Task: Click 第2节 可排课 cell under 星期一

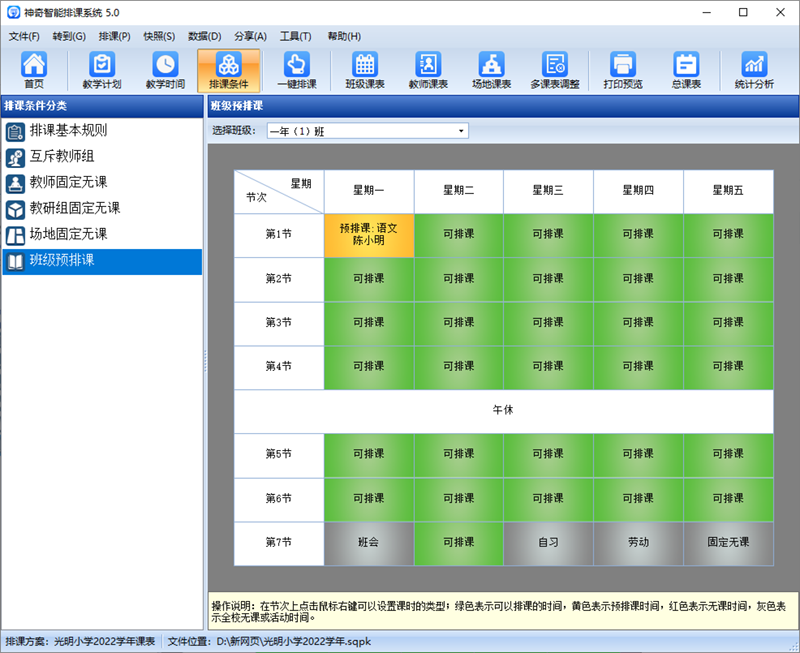Action: coord(369,280)
